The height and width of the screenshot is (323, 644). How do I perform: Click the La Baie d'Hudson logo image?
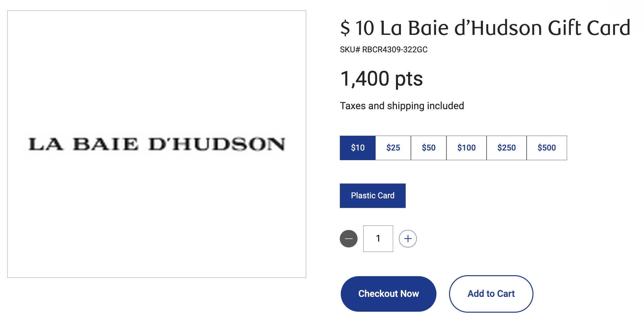[x=157, y=144]
